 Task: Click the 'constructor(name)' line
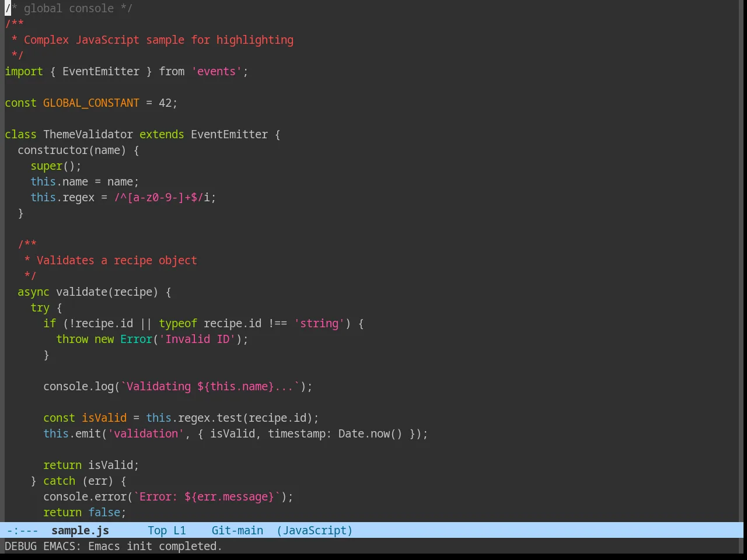(78, 150)
